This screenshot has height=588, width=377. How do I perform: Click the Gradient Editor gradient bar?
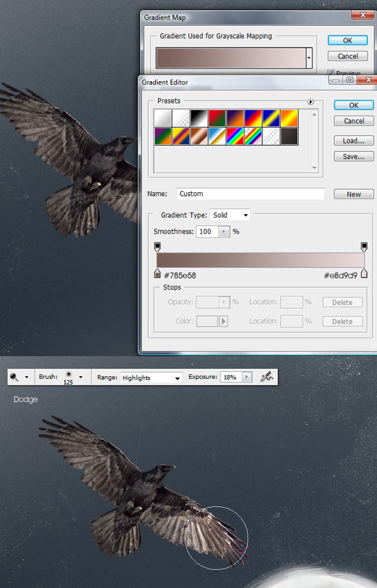tap(261, 260)
